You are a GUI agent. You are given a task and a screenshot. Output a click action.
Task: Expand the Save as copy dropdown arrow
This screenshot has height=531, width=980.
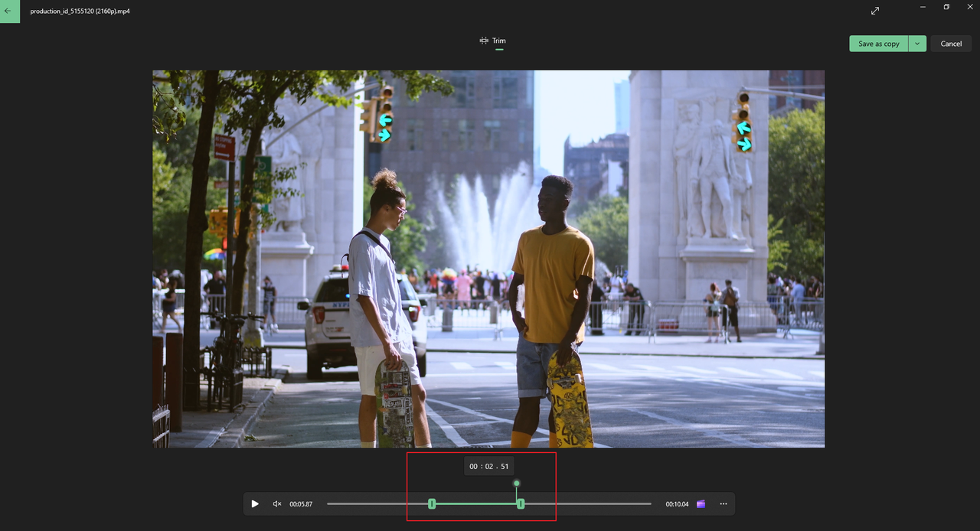click(x=917, y=44)
